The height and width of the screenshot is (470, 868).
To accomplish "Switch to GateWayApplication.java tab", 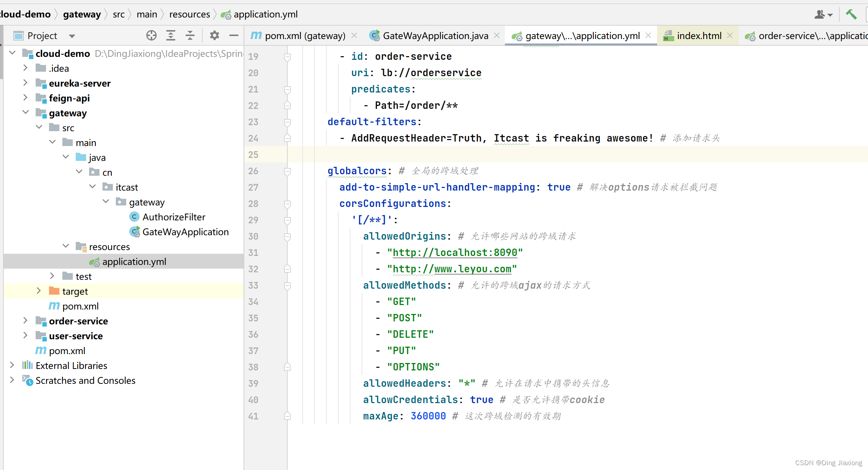I will (x=435, y=36).
